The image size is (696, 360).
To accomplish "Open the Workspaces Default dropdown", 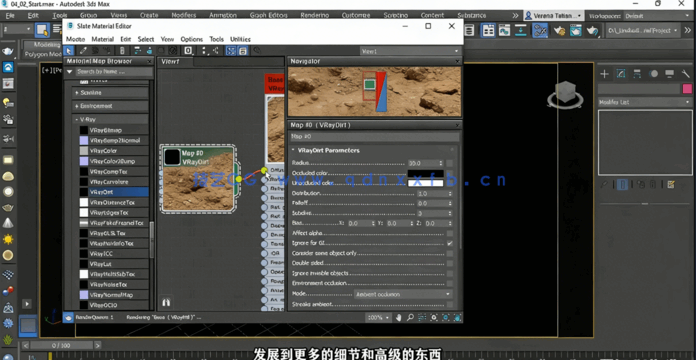I will point(658,16).
